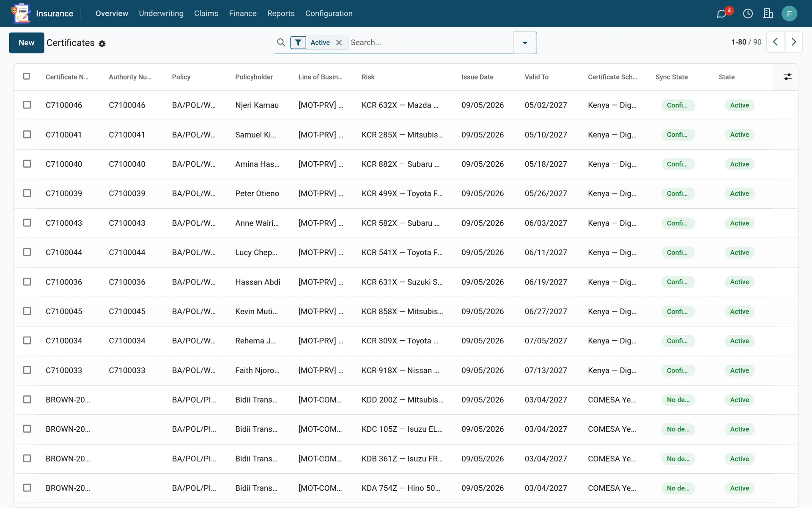This screenshot has width=812, height=508.
Task: Click the New button
Action: click(x=26, y=43)
